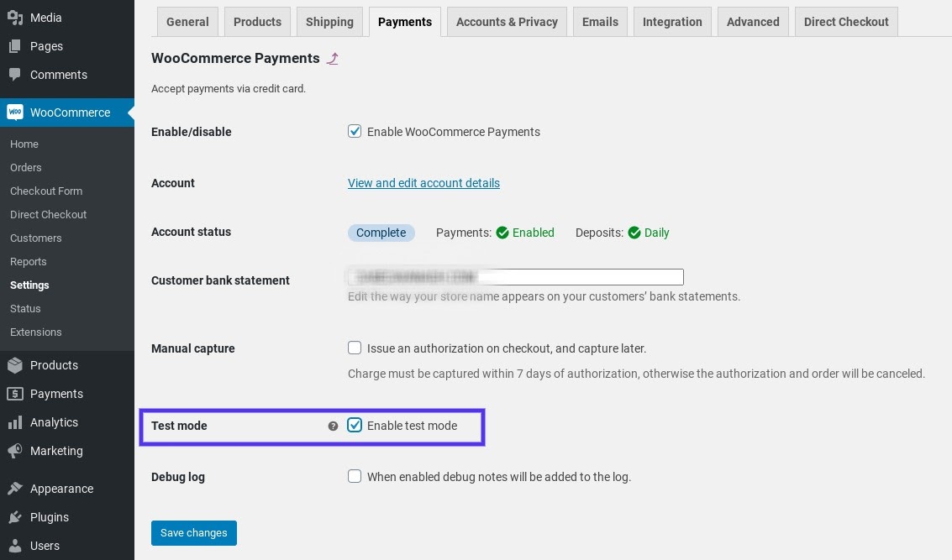This screenshot has width=952, height=560.
Task: Open Comments via its speech bubble icon
Action: (15, 74)
